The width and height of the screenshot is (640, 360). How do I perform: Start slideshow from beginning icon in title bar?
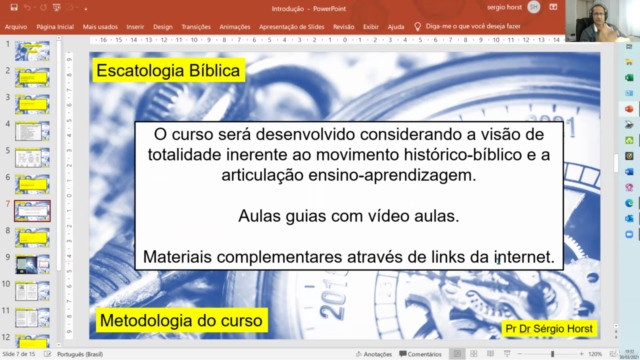pos(57,7)
